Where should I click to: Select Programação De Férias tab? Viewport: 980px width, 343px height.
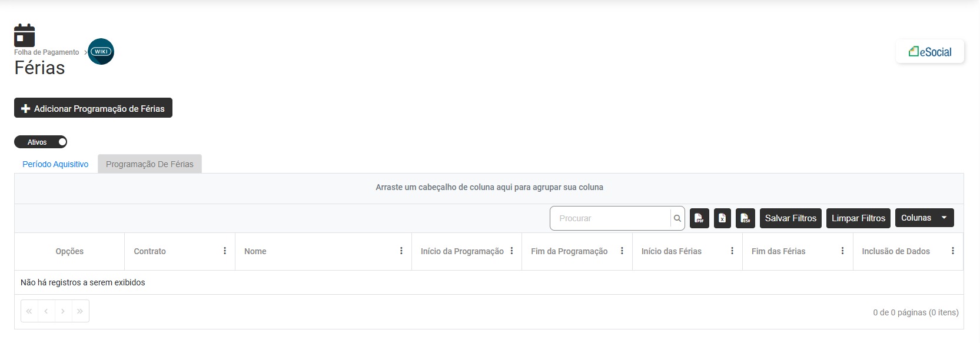click(150, 164)
